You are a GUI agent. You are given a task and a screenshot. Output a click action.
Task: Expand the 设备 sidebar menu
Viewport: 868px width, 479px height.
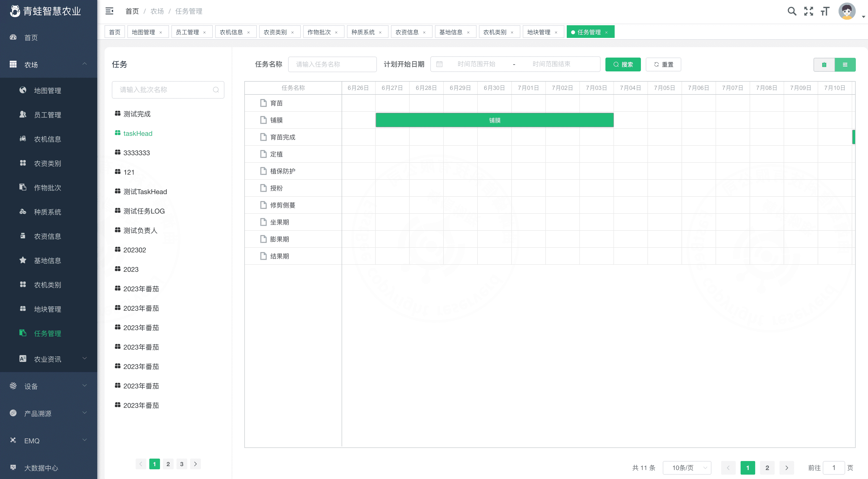(x=85, y=386)
